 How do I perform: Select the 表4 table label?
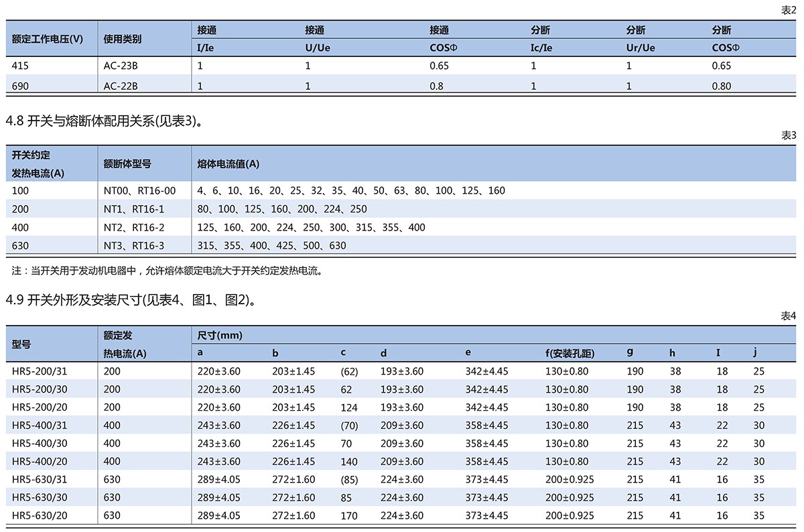coord(789,316)
